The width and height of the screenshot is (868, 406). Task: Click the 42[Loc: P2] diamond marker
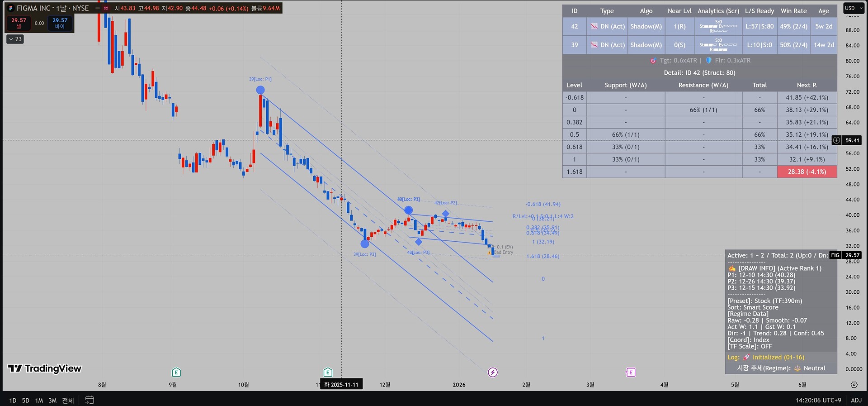446,214
